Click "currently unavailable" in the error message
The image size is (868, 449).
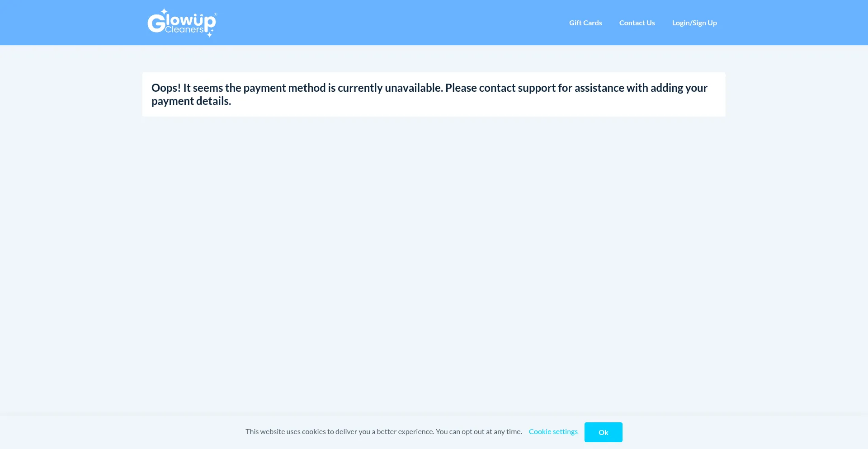coord(390,88)
